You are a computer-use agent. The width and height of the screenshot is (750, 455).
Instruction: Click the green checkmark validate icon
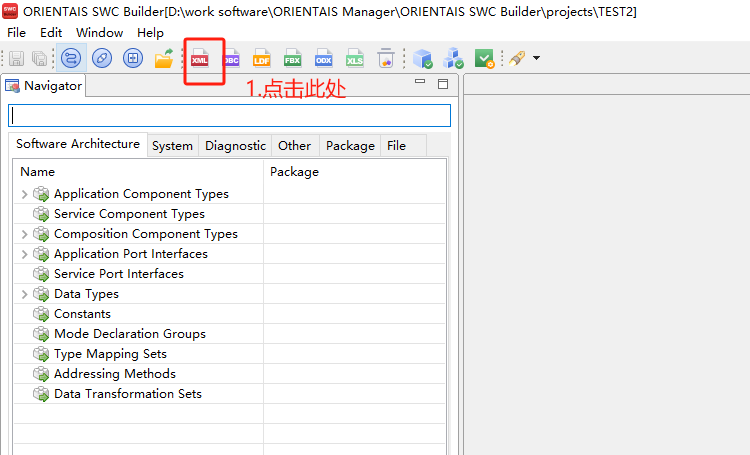tap(484, 59)
